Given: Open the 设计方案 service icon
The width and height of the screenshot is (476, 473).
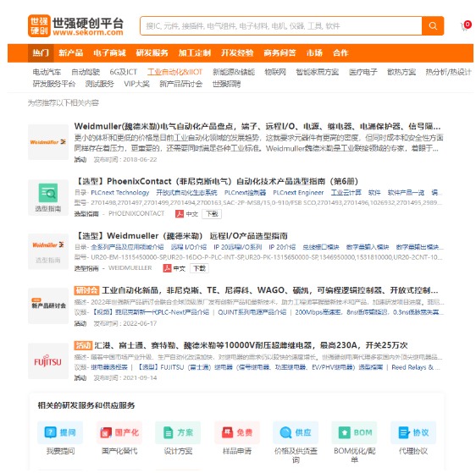Looking at the screenshot, I should pos(178,432).
